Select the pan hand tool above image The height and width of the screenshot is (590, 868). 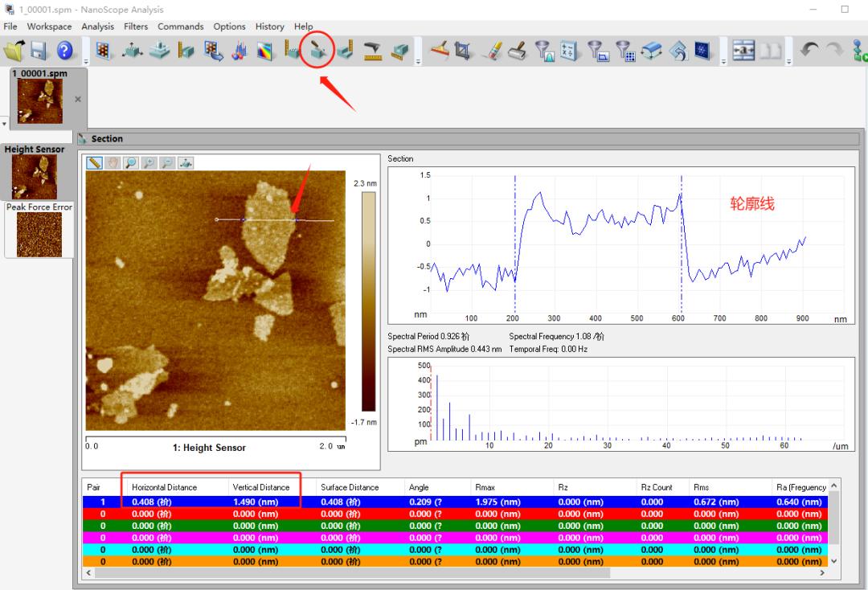[113, 163]
